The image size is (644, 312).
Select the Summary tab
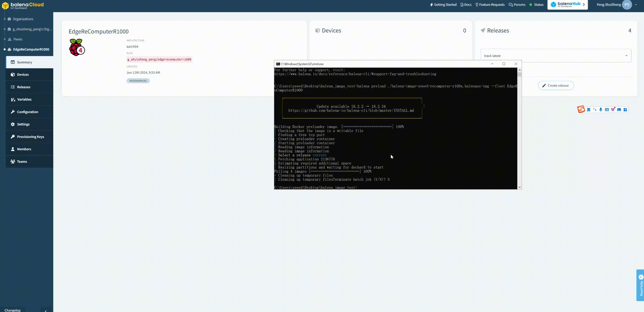[x=24, y=62]
